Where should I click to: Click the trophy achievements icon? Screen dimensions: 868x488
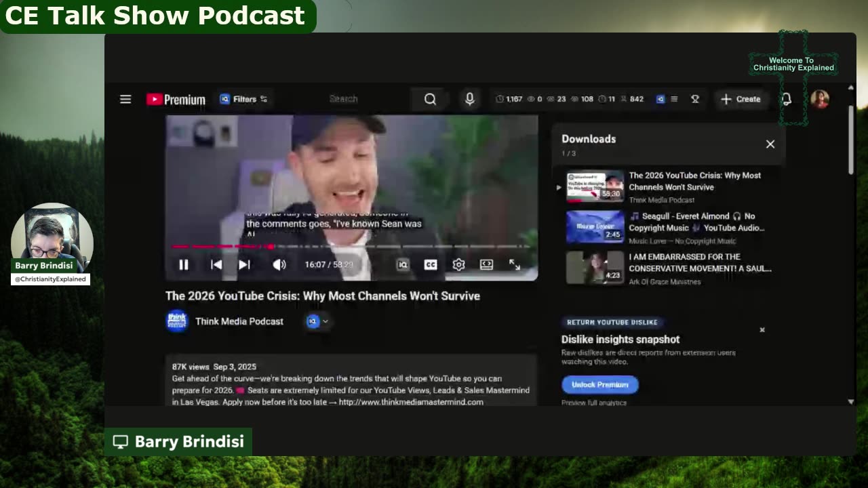695,99
